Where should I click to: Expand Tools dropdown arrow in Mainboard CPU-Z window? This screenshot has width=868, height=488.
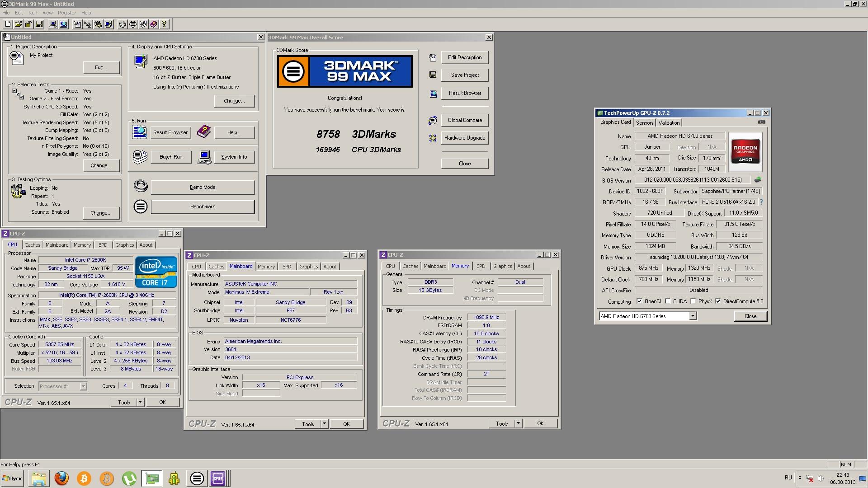click(324, 424)
